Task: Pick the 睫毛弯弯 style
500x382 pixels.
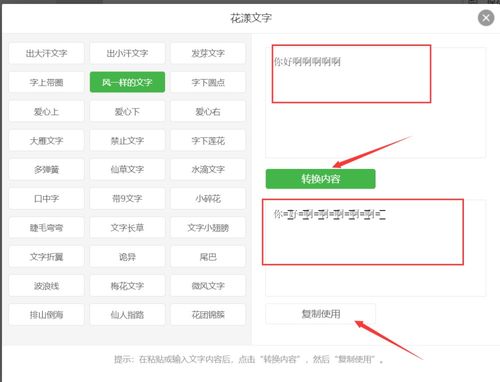Action: [46, 227]
